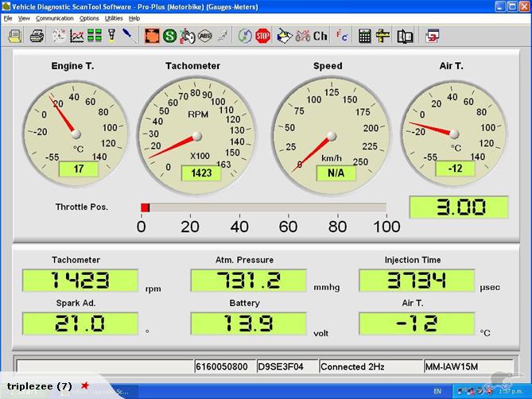The image size is (532, 399).
Task: Click status bar Connected 2Hz
Action: pos(371,366)
